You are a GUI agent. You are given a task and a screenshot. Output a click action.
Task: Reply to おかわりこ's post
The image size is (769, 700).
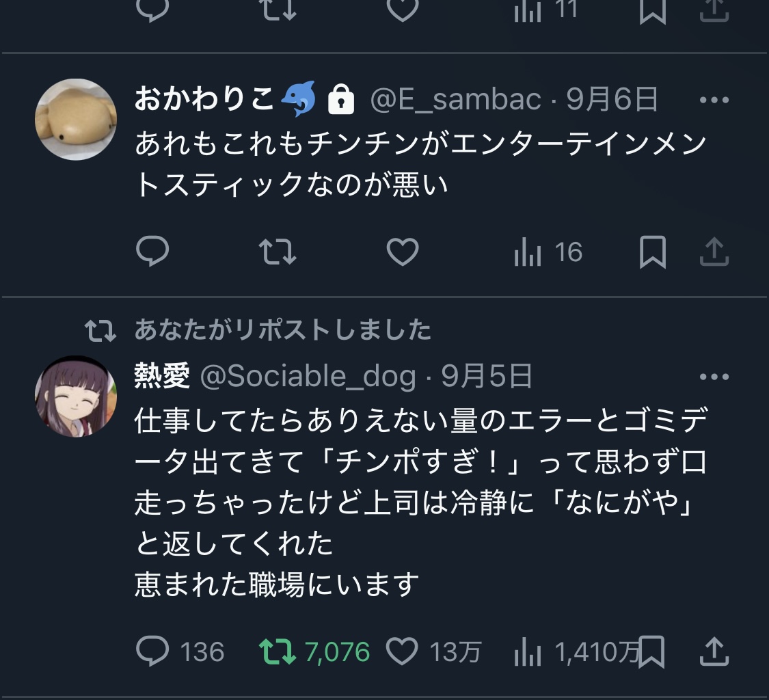152,253
